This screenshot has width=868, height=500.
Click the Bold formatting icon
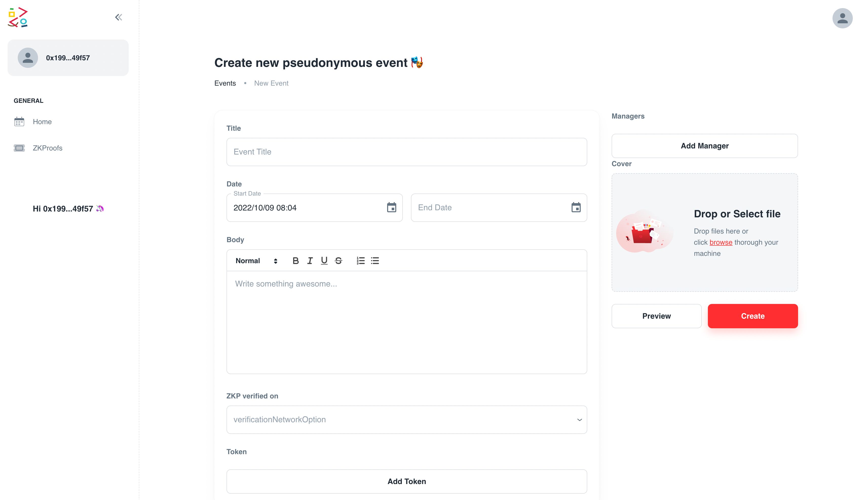296,260
